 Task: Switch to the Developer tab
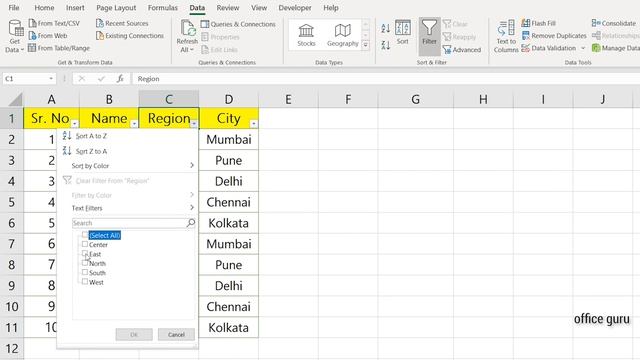click(x=295, y=8)
